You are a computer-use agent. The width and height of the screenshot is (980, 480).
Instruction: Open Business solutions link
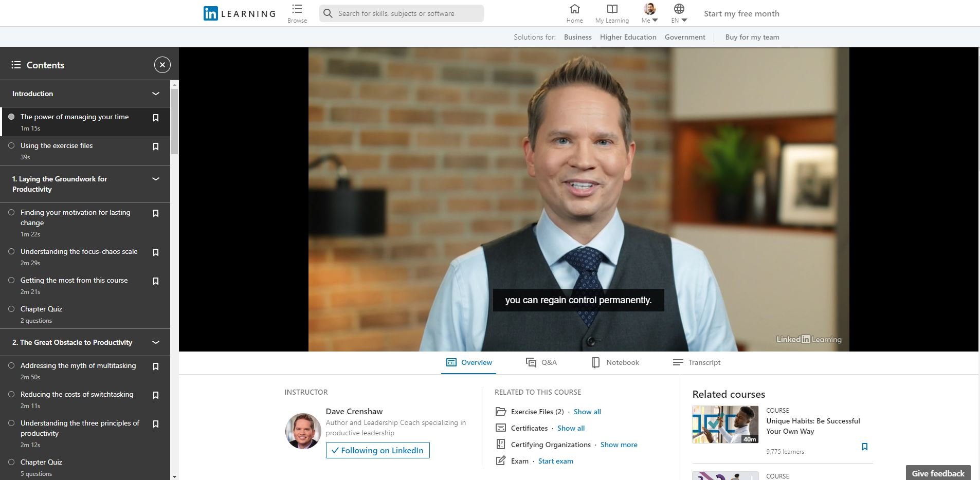click(577, 37)
